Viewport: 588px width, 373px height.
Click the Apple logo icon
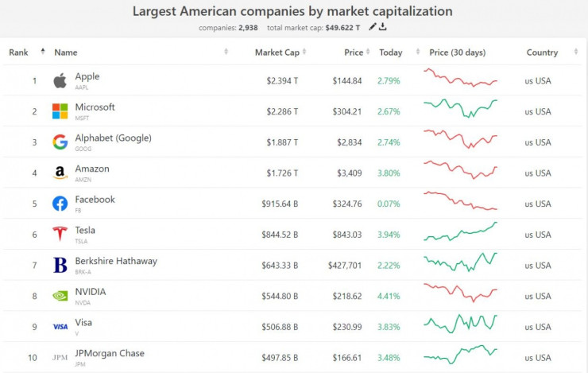point(60,80)
